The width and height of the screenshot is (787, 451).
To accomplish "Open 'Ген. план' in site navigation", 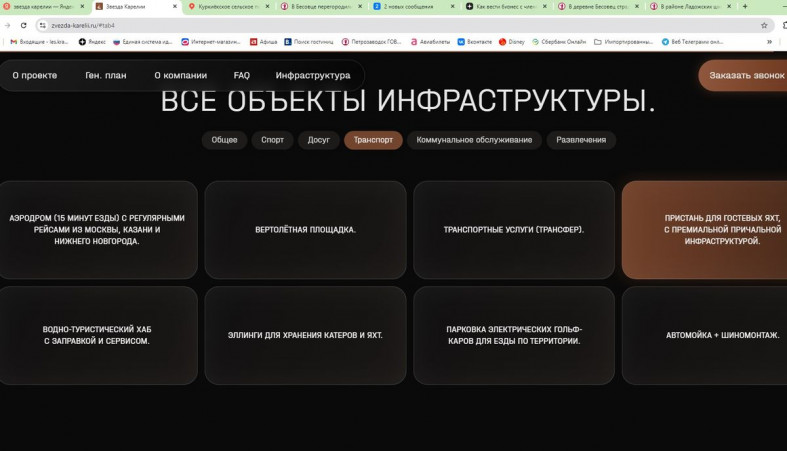I will coord(105,75).
